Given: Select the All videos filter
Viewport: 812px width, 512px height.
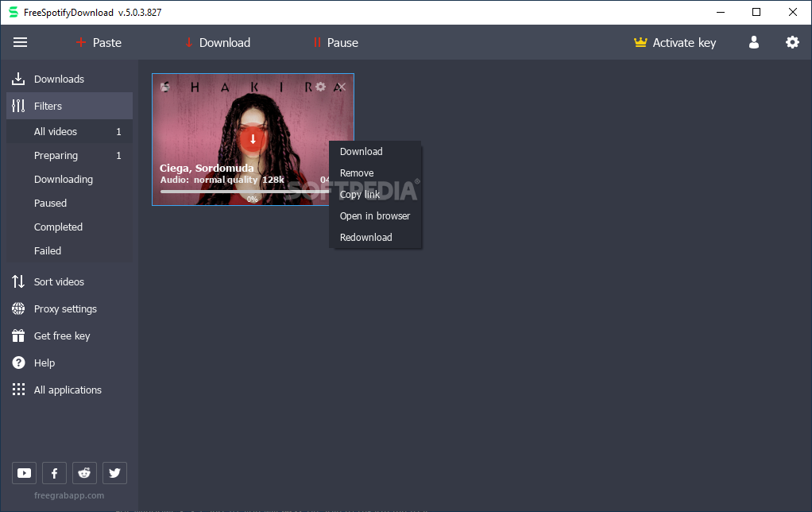Looking at the screenshot, I should (x=69, y=132).
